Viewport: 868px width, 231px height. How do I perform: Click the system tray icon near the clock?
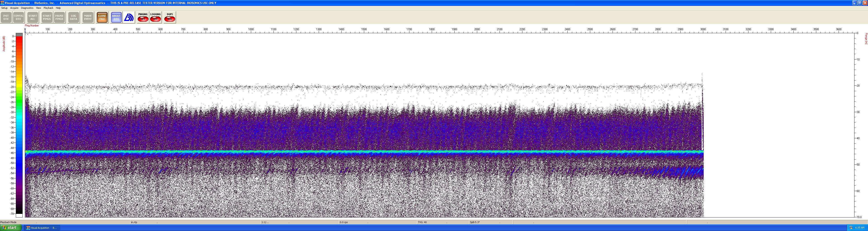point(851,228)
